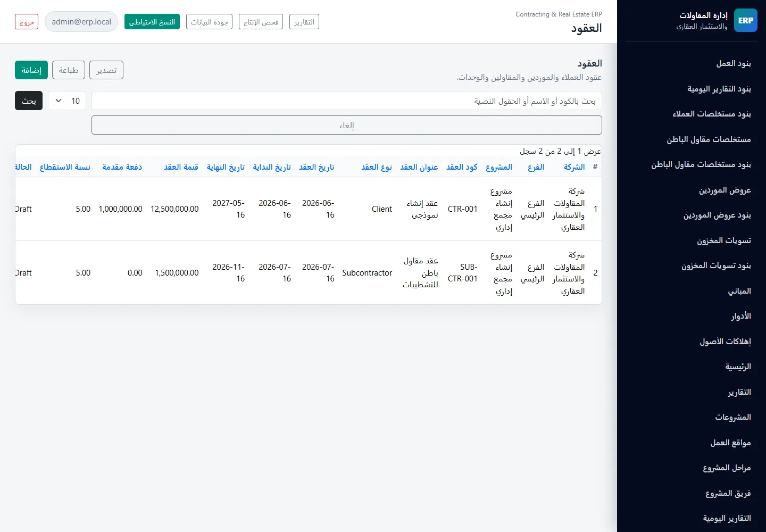Open الأدوار in sidebar
Screen dimensions: 766x532
740,316
